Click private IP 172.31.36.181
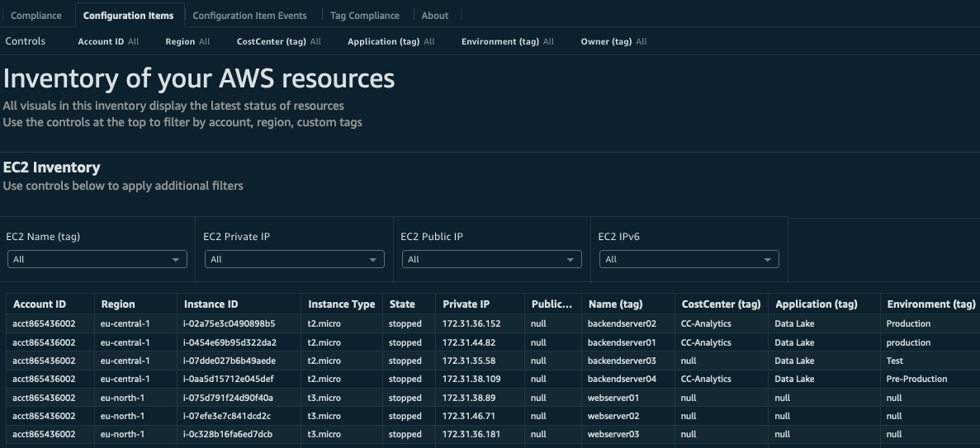The image size is (980, 448). point(471,434)
